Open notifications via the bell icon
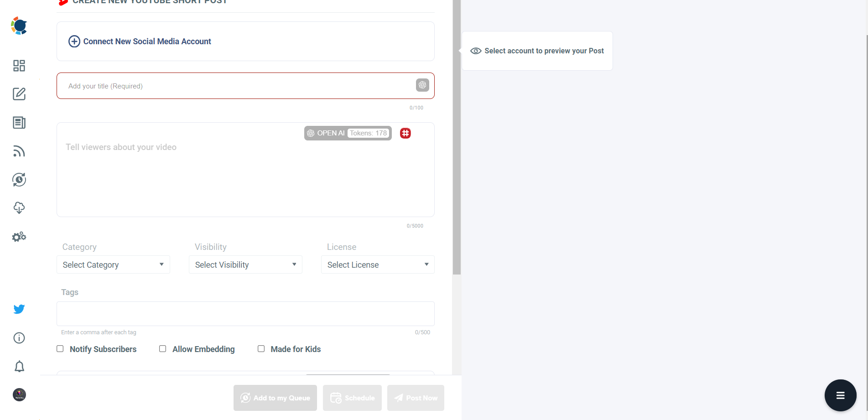Viewport: 868px width, 420px height. [x=19, y=366]
